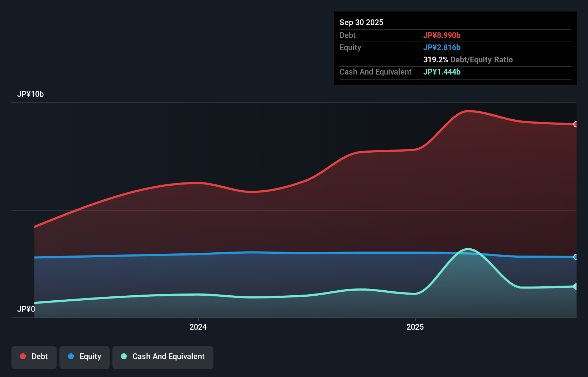Expand the Sep 30 2025 tooltip panel
The height and width of the screenshot is (377, 588).
[361, 22]
